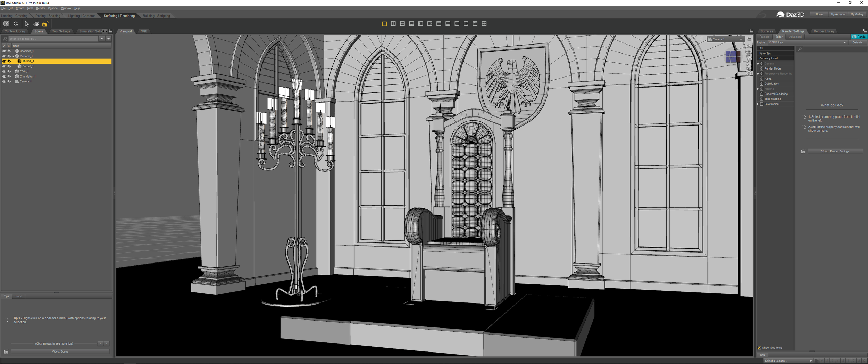Click the G icon next to Tone Mapping
Viewport: 868px width, 364px height.
point(761,99)
